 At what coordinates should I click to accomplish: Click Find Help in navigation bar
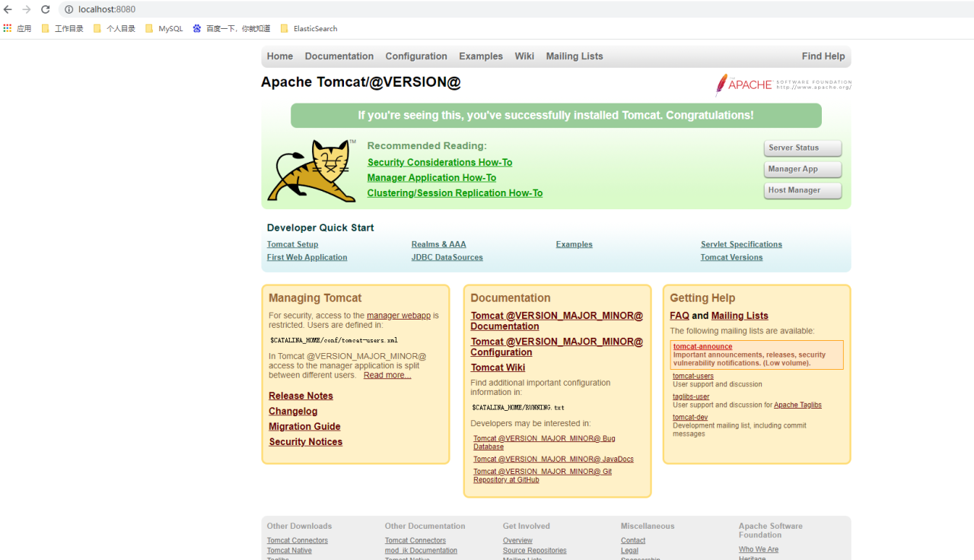pyautogui.click(x=823, y=56)
